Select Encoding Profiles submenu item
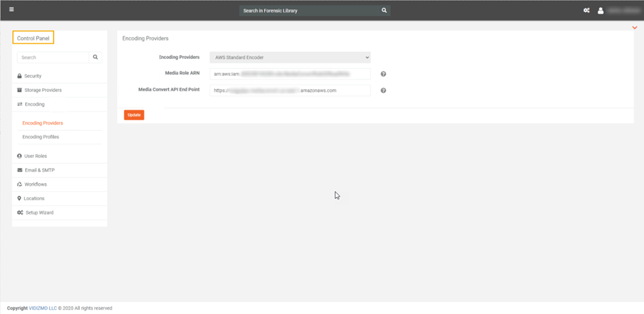This screenshot has width=644, height=314. coord(40,137)
